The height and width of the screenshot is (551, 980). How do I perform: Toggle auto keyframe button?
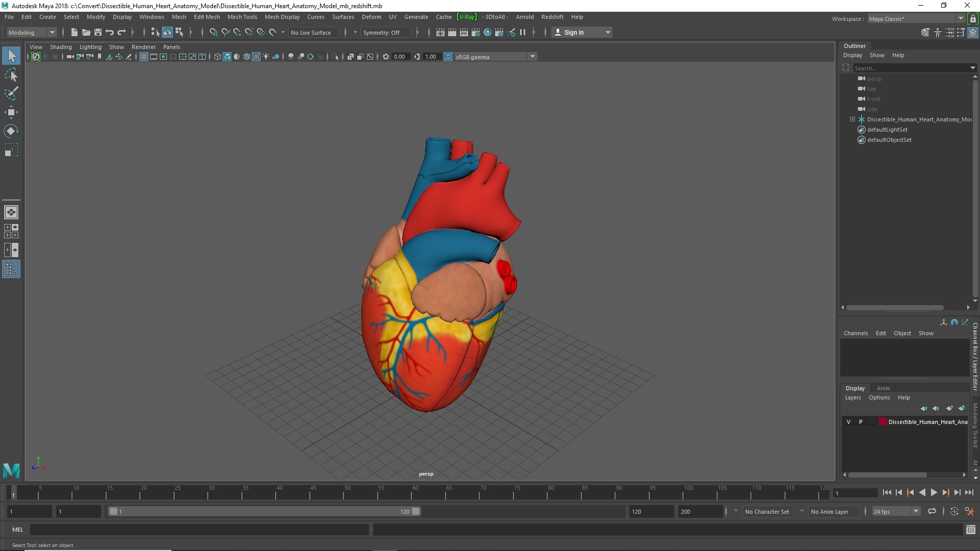pos(954,511)
